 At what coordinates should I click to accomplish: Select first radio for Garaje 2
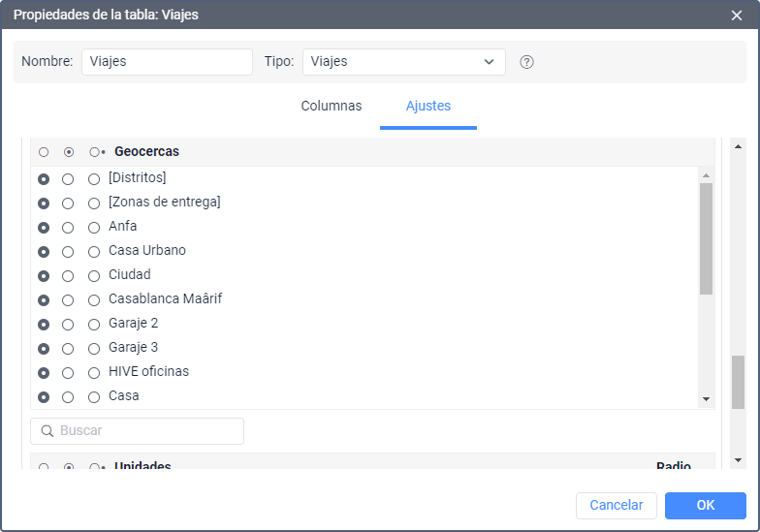point(44,325)
